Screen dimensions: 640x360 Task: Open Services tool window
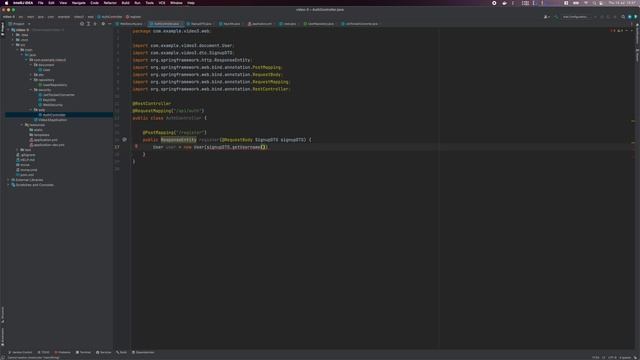104,352
